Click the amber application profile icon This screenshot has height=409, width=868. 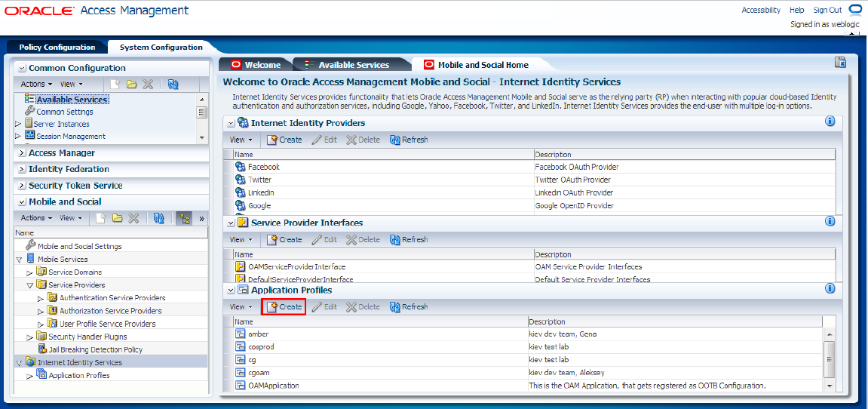click(x=241, y=334)
